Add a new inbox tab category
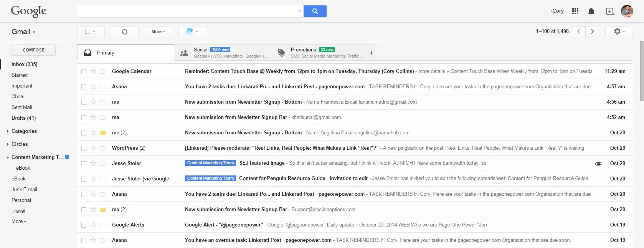 coord(371,53)
